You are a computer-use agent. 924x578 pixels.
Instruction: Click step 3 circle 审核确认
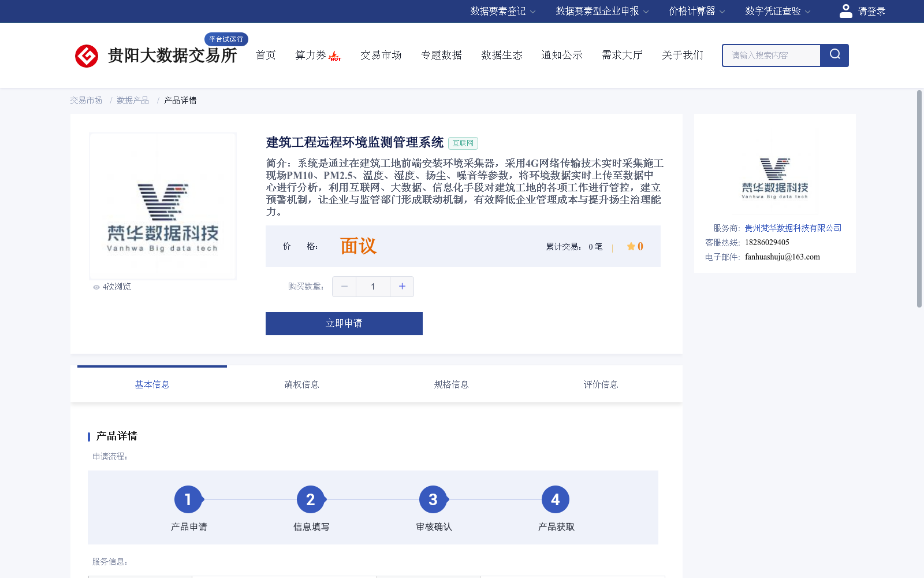coord(433,499)
